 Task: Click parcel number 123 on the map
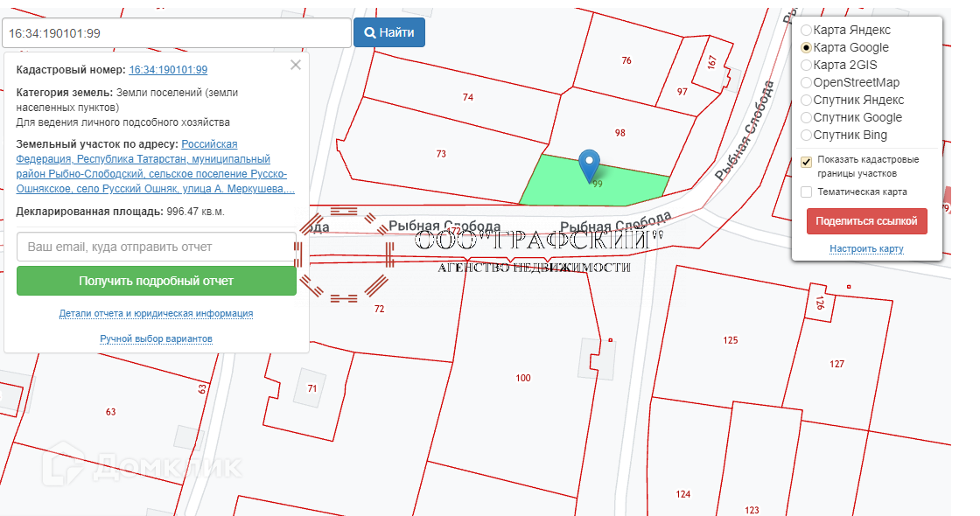pos(752,511)
